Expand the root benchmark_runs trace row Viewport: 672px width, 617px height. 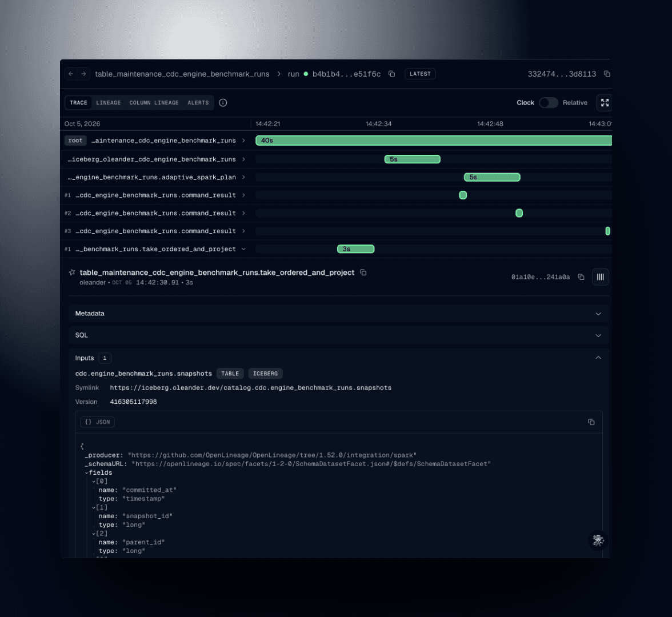243,141
